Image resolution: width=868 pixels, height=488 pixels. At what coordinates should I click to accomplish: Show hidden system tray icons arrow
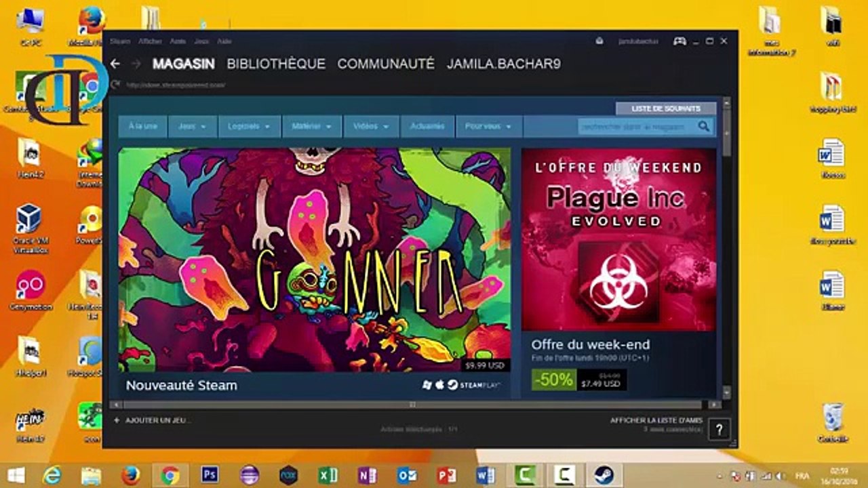point(720,475)
